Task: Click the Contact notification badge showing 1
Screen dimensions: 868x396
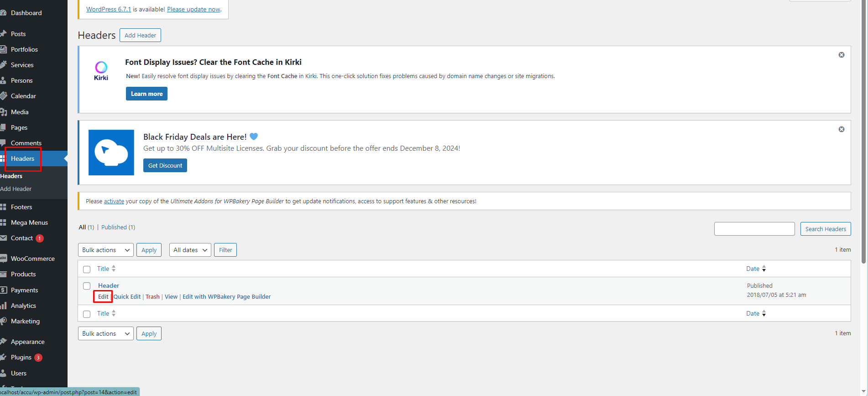Action: (x=40, y=238)
